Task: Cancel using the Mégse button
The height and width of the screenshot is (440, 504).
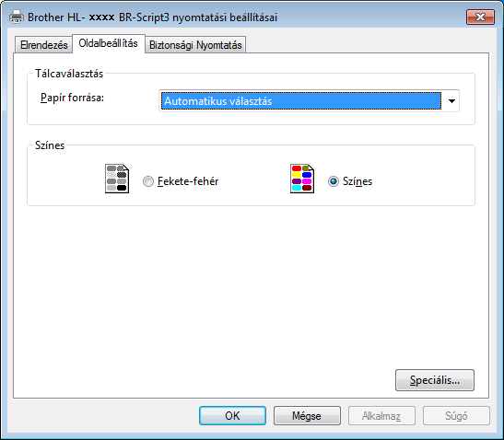Action: click(x=307, y=415)
